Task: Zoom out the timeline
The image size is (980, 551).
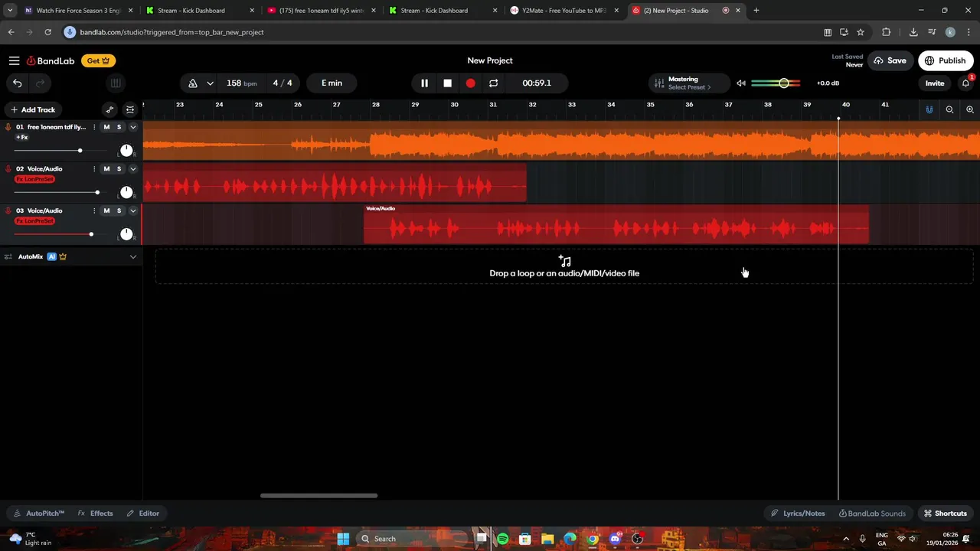Action: click(949, 109)
